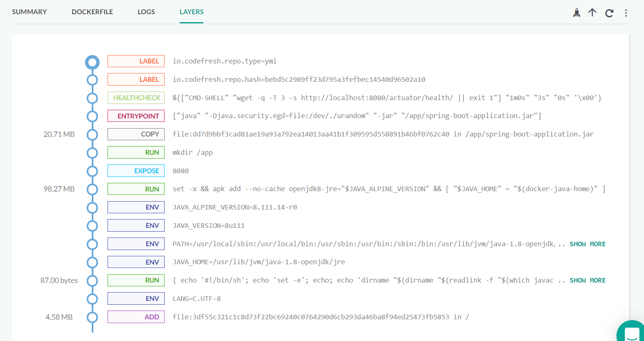644x341 pixels.
Task: Click the up arrow promote icon
Action: (x=592, y=13)
